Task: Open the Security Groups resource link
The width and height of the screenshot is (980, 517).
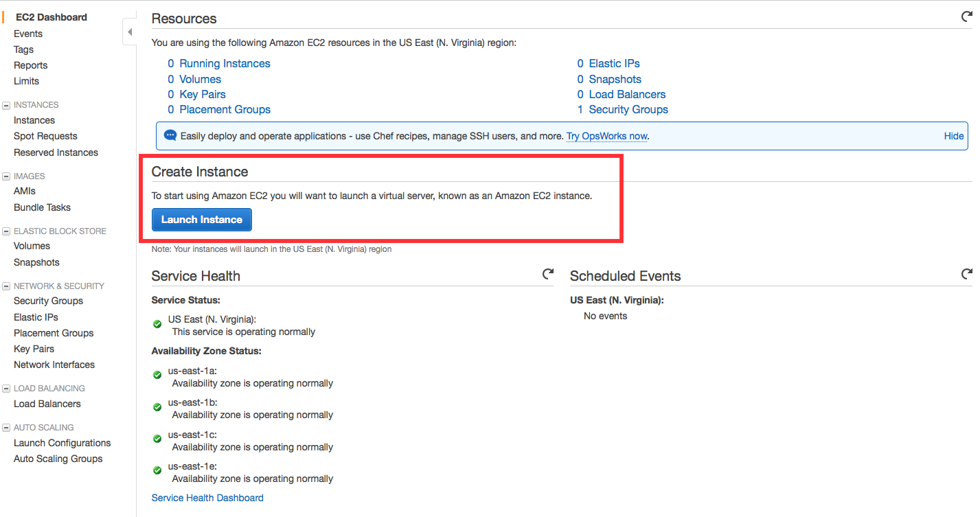Action: [x=628, y=109]
